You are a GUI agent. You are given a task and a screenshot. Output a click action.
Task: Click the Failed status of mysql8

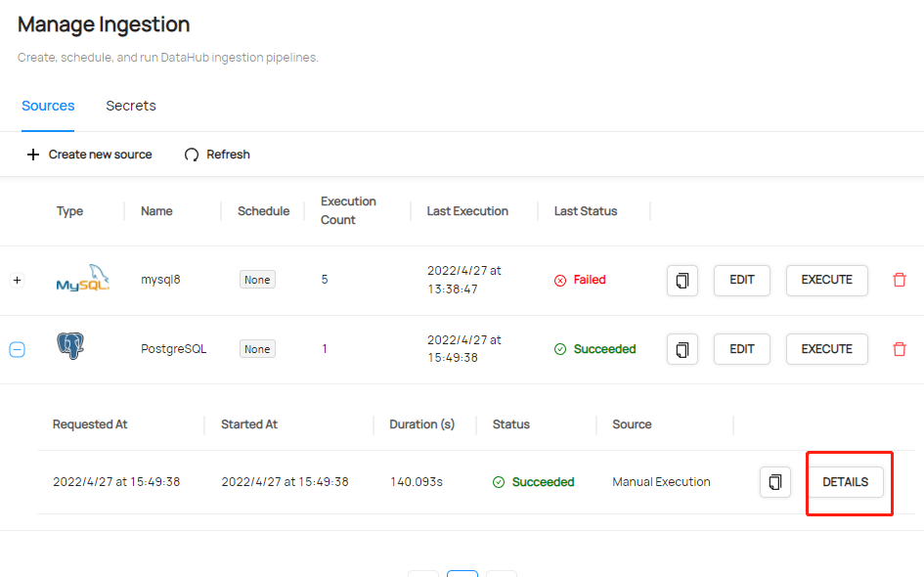(x=579, y=280)
